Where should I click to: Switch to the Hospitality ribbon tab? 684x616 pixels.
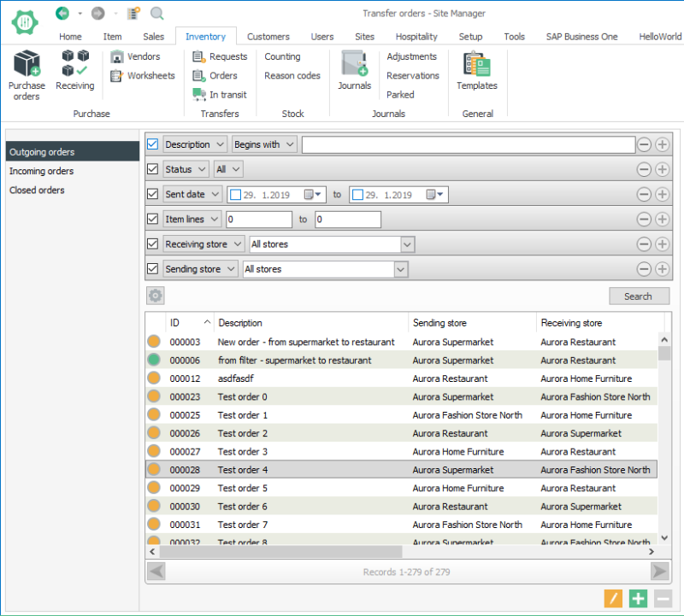point(416,37)
